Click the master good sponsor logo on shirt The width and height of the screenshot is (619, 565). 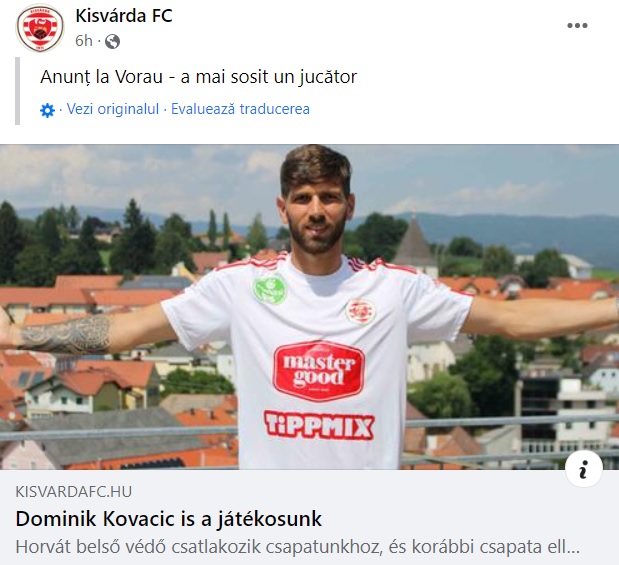pyautogui.click(x=319, y=371)
